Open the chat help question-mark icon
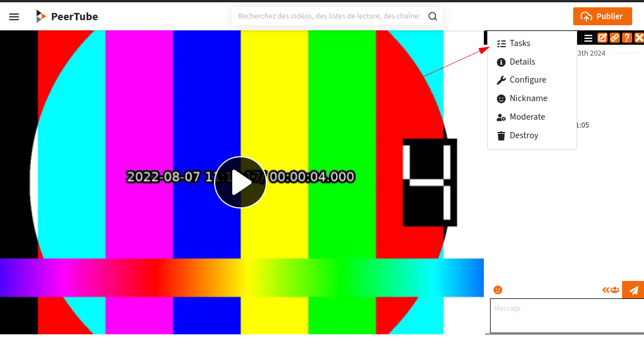 pos(627,38)
